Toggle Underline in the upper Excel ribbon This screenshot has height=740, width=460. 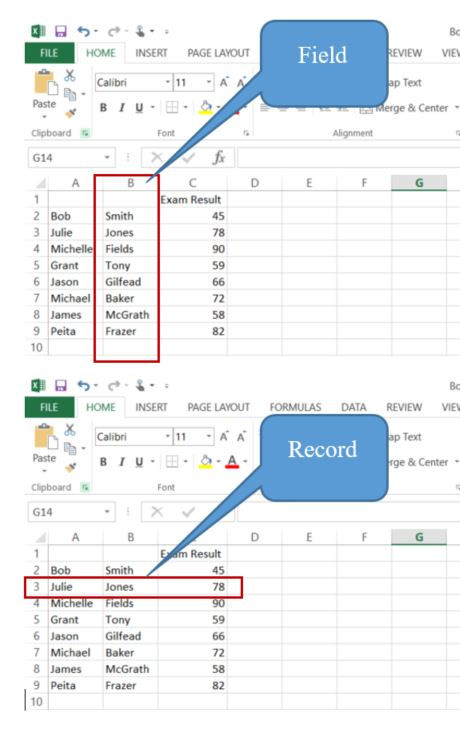coord(139,108)
